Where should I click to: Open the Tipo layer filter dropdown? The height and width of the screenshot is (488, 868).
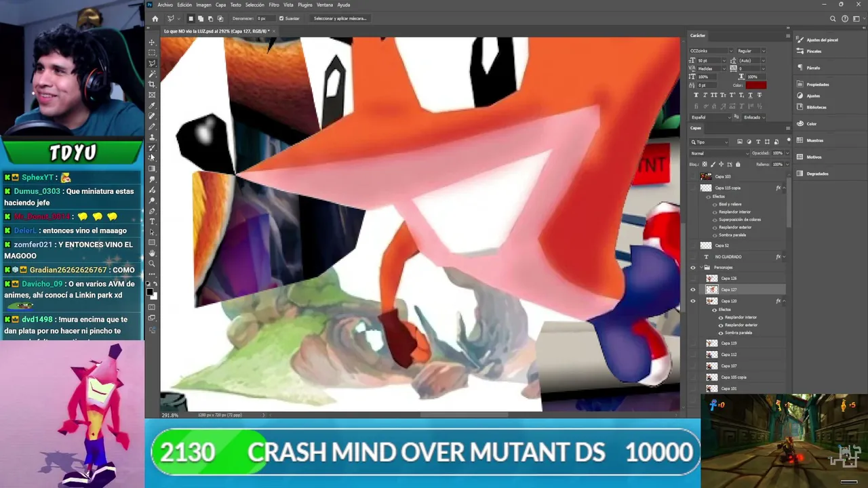[710, 142]
